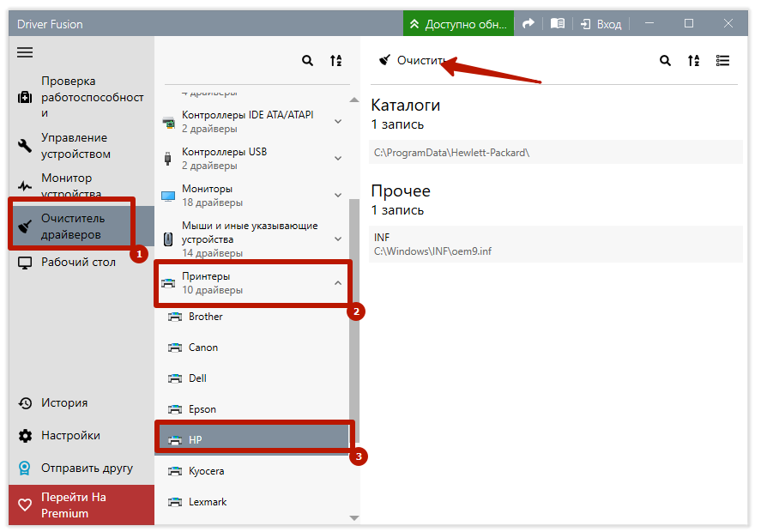Click the search icon in driver list panel
Screen dimensions: 761x532
[x=307, y=61]
